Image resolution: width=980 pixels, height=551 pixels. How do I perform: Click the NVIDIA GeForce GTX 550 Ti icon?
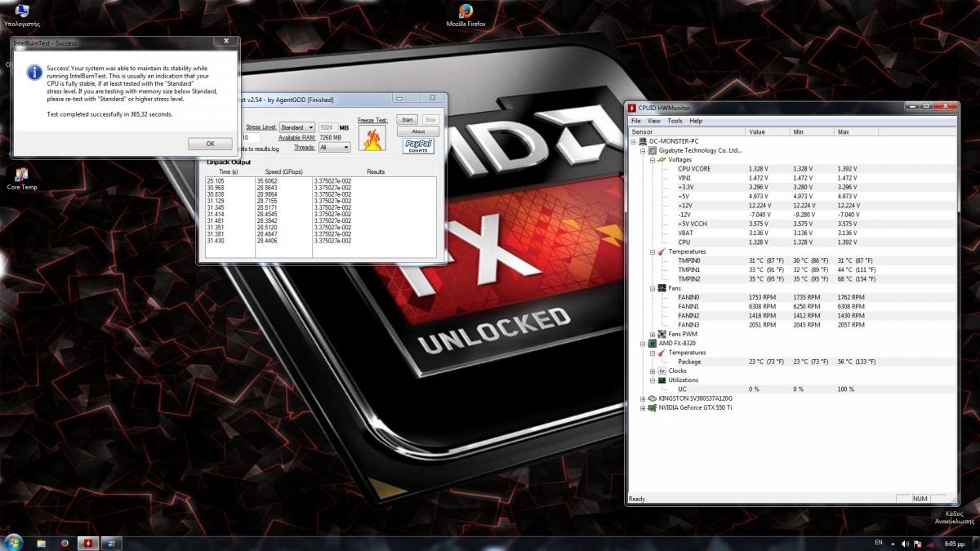click(x=653, y=407)
